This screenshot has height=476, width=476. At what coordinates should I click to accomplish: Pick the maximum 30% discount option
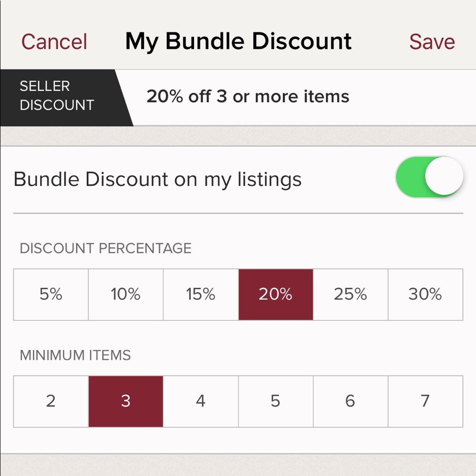(425, 294)
